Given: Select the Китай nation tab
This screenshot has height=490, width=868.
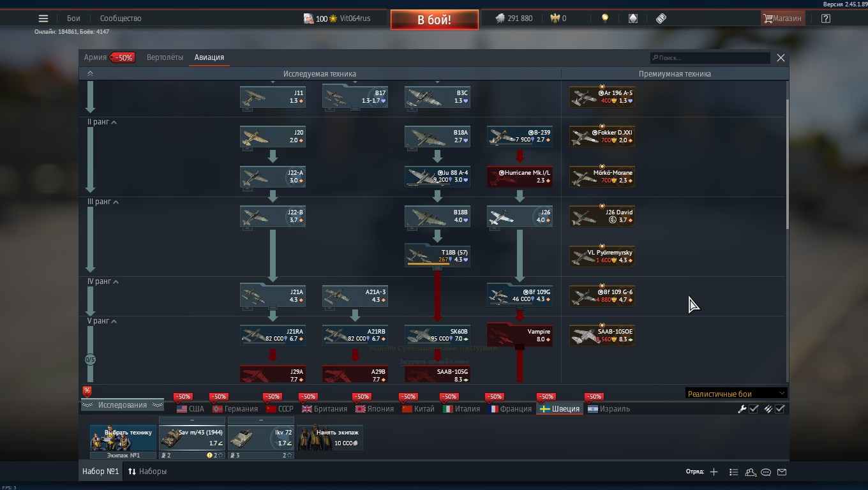Looking at the screenshot, I should pyautogui.click(x=418, y=409).
